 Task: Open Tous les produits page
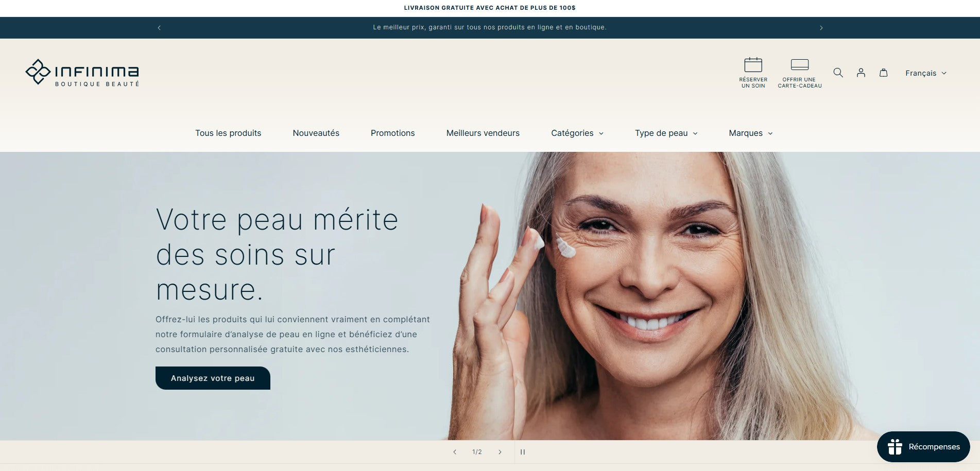point(228,133)
